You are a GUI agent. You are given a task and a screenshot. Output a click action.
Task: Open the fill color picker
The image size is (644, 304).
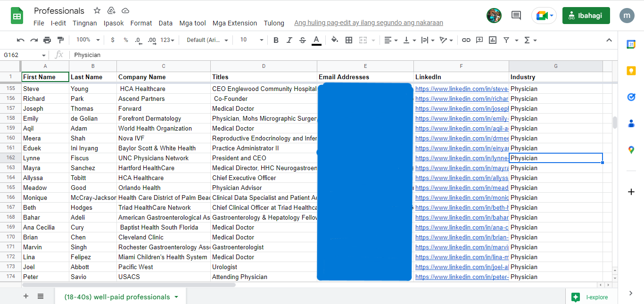click(x=335, y=40)
